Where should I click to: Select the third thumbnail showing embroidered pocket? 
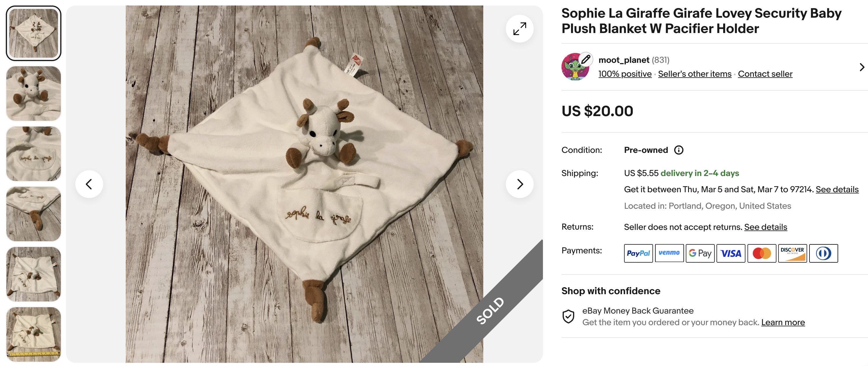tap(34, 154)
